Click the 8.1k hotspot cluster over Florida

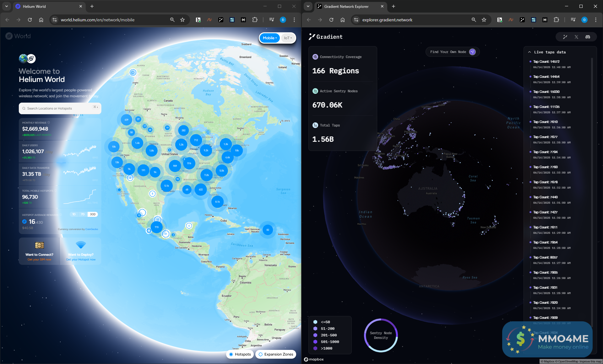tap(217, 202)
